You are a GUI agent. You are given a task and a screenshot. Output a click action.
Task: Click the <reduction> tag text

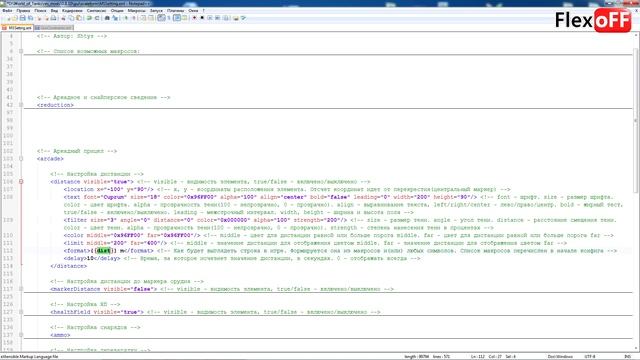(55, 105)
